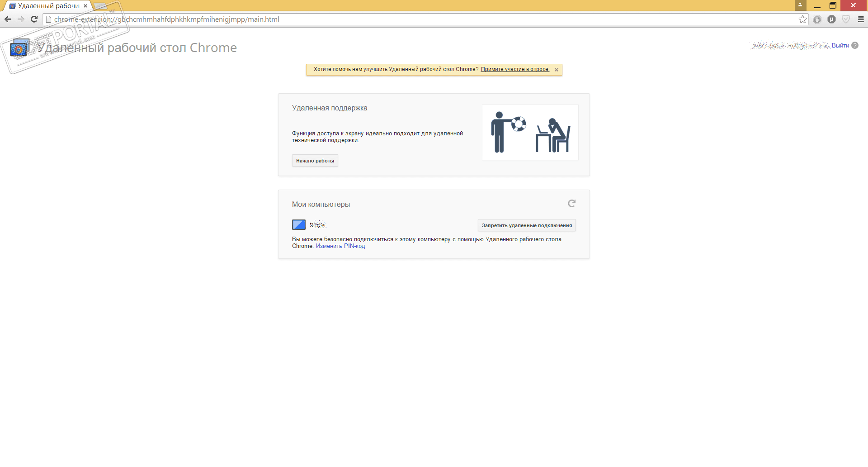Image resolution: width=868 pixels, height=467 pixels.
Task: Minimize the Chrome window
Action: tap(817, 5)
